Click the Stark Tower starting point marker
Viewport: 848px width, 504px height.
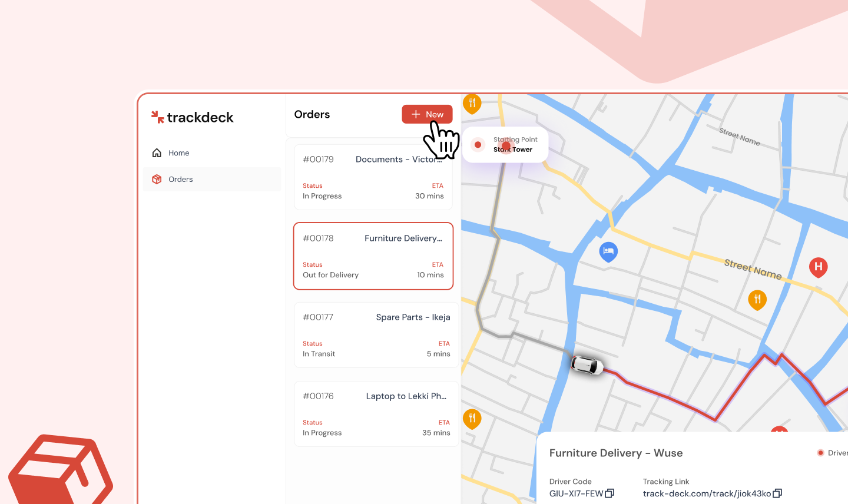(x=505, y=144)
